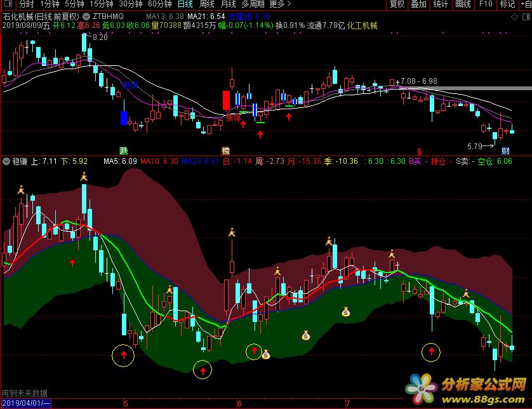
Task: Open the diamond-shaped icon in chart header
Action: (x=514, y=17)
